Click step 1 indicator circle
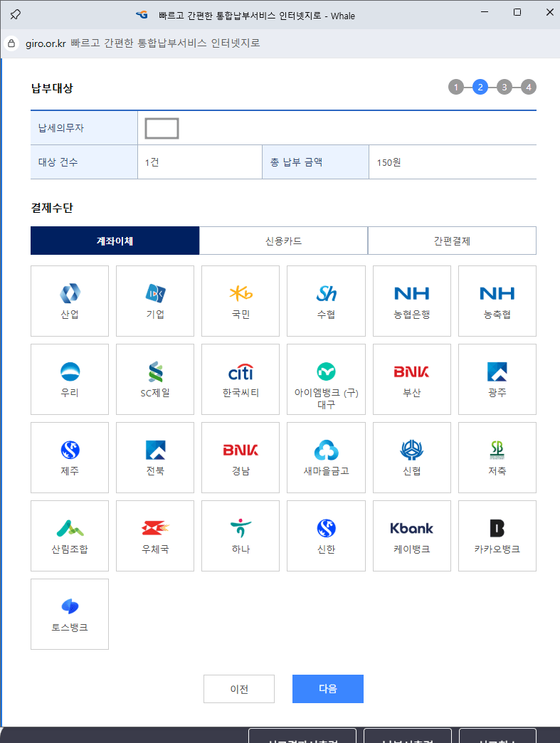The width and height of the screenshot is (560, 743). (456, 88)
